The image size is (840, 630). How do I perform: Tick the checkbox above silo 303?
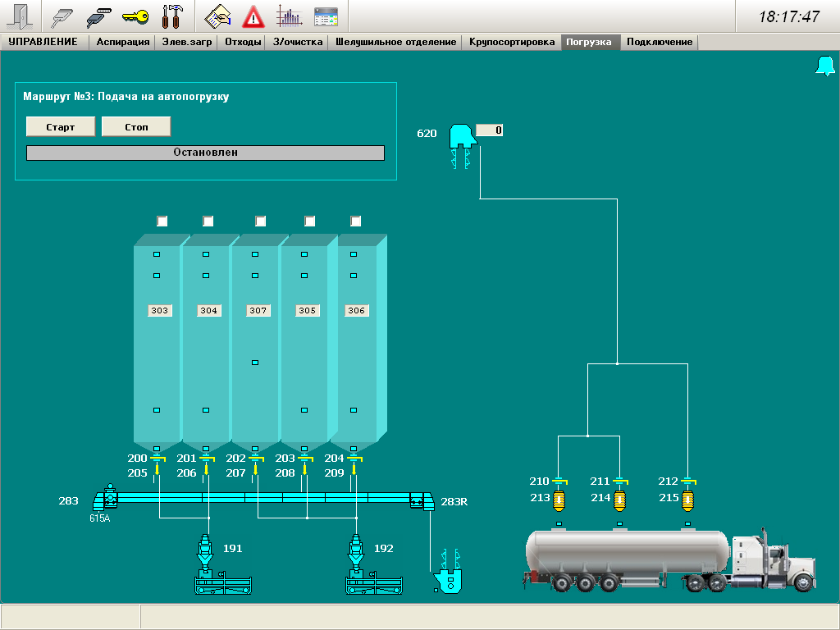pos(162,221)
